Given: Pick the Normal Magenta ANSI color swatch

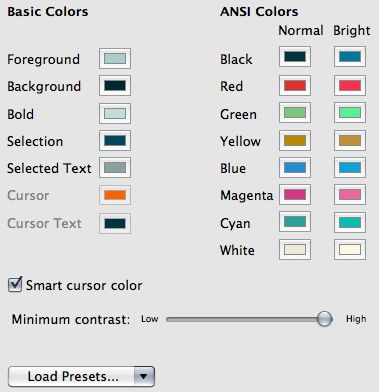Looking at the screenshot, I should [x=295, y=194].
